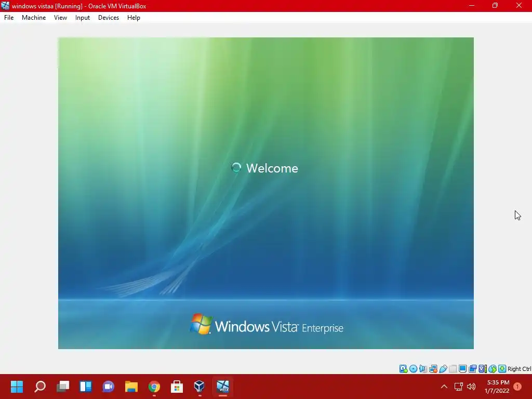Select the running Vista VM taskbar icon
Image resolution: width=532 pixels, height=399 pixels.
tap(223, 387)
